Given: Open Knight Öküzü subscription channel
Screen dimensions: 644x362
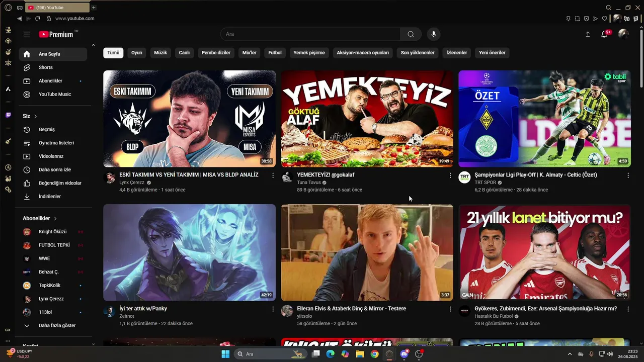Looking at the screenshot, I should point(53,232).
